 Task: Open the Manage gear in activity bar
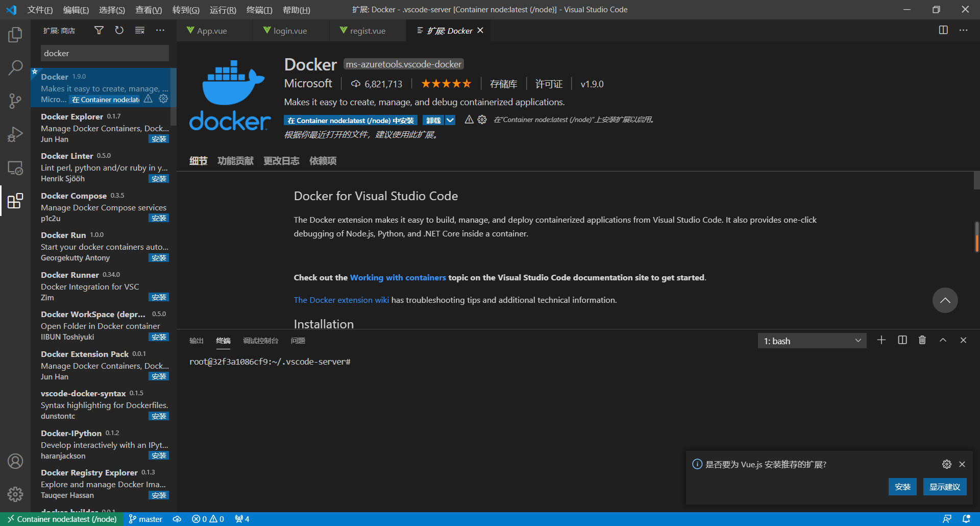15,494
